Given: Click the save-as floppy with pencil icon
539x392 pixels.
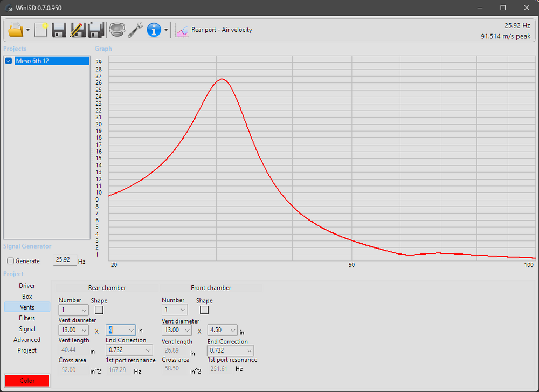Looking at the screenshot, I should point(78,30).
